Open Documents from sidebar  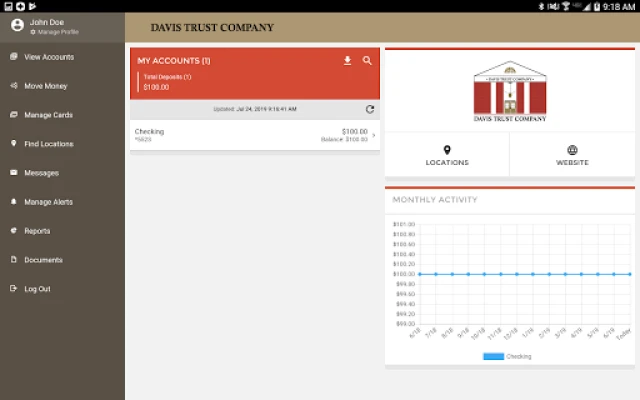[43, 260]
